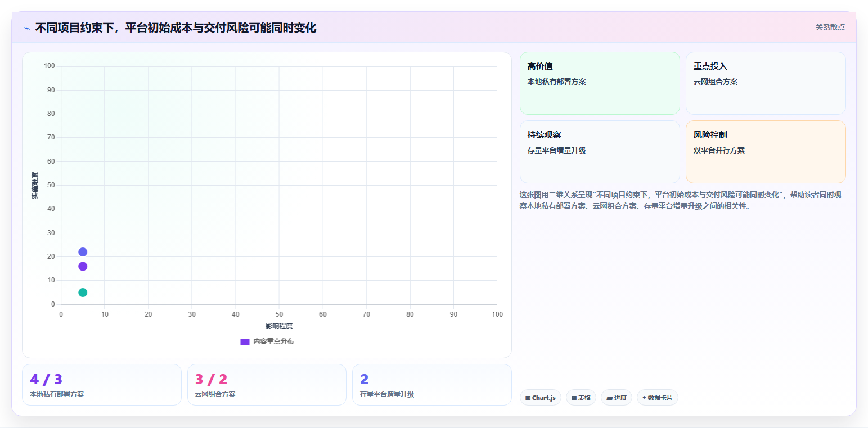Click 双平台并行方案 text in 风险控制 card
The width and height of the screenshot is (868, 428).
tap(719, 150)
